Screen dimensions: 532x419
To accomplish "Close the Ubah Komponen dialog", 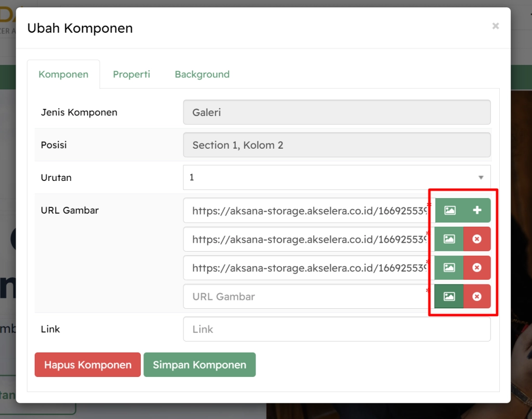I will point(495,26).
